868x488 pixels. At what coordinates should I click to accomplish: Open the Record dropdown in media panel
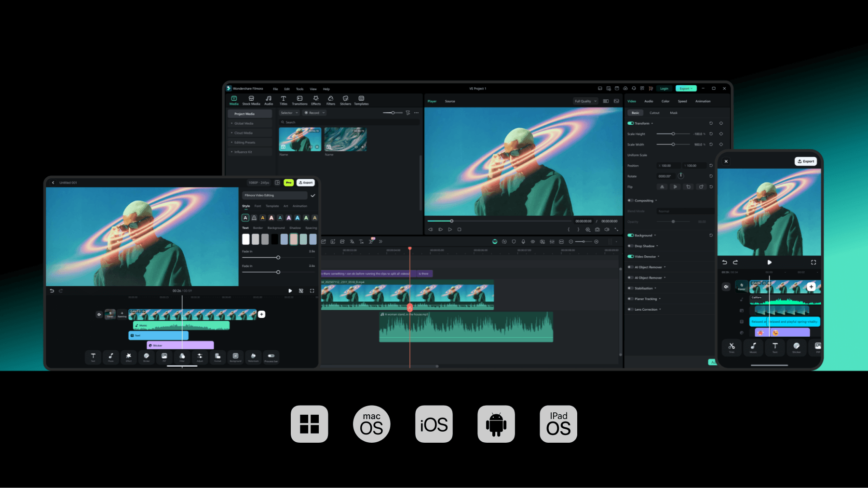click(x=314, y=113)
